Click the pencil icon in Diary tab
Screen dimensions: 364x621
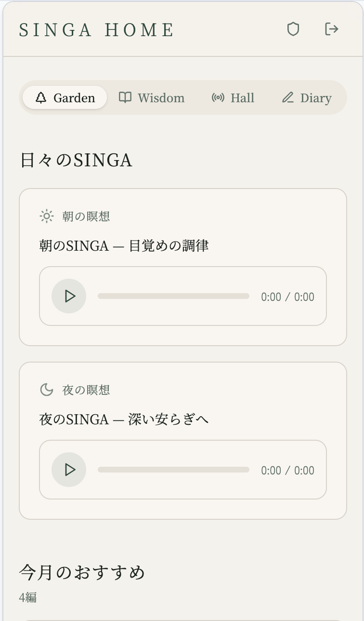[288, 98]
